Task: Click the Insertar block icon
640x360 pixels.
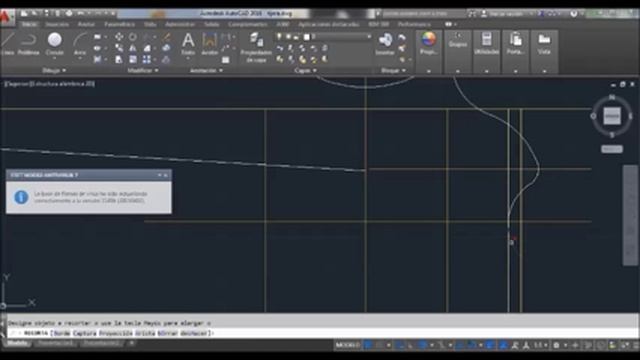Action: click(384, 44)
